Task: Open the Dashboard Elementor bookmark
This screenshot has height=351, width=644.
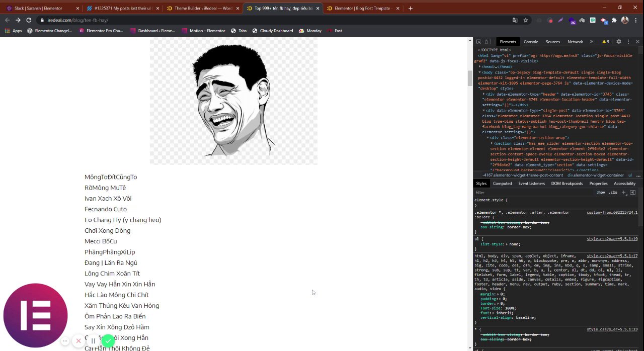Action: pos(152,31)
